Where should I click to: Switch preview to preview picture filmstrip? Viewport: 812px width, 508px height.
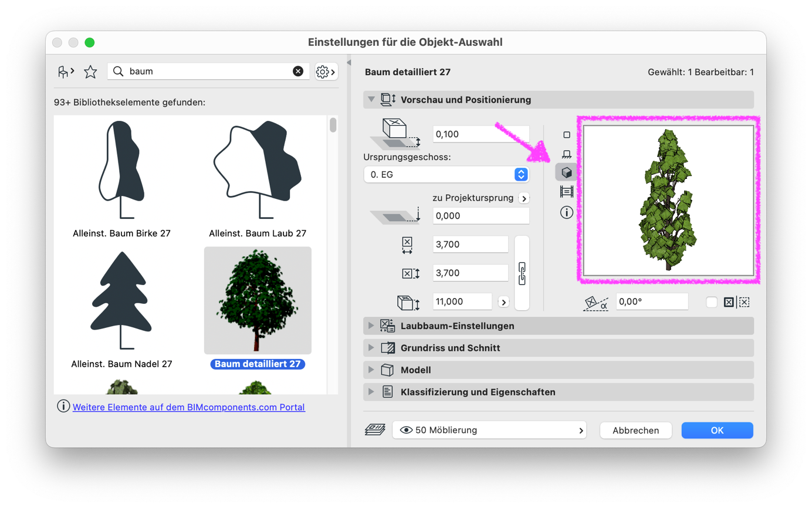tap(566, 192)
